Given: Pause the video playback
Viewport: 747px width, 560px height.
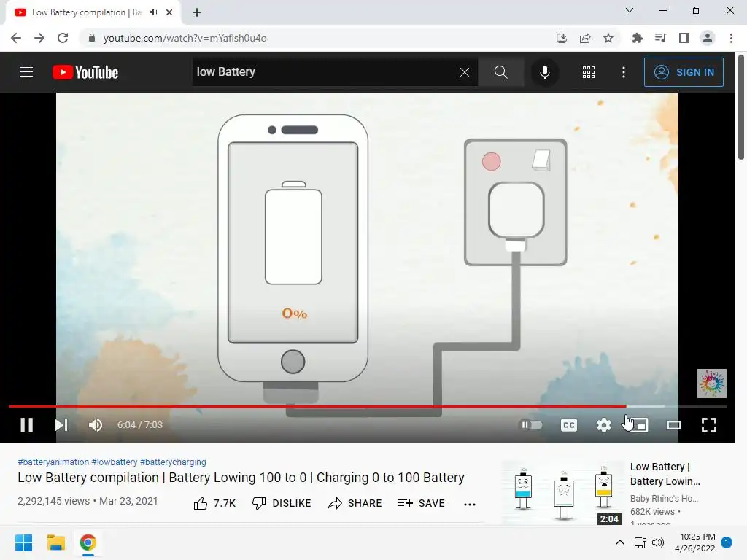Looking at the screenshot, I should 27,425.
